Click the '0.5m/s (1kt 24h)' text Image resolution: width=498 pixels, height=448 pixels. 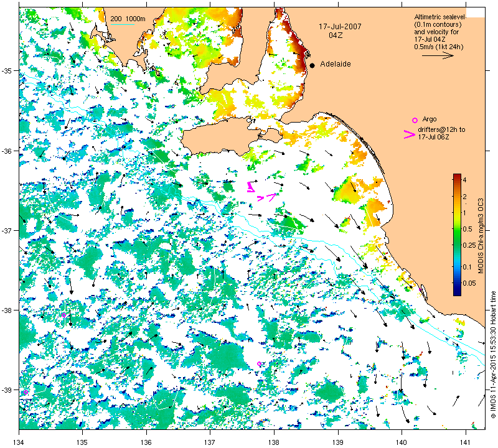point(438,47)
